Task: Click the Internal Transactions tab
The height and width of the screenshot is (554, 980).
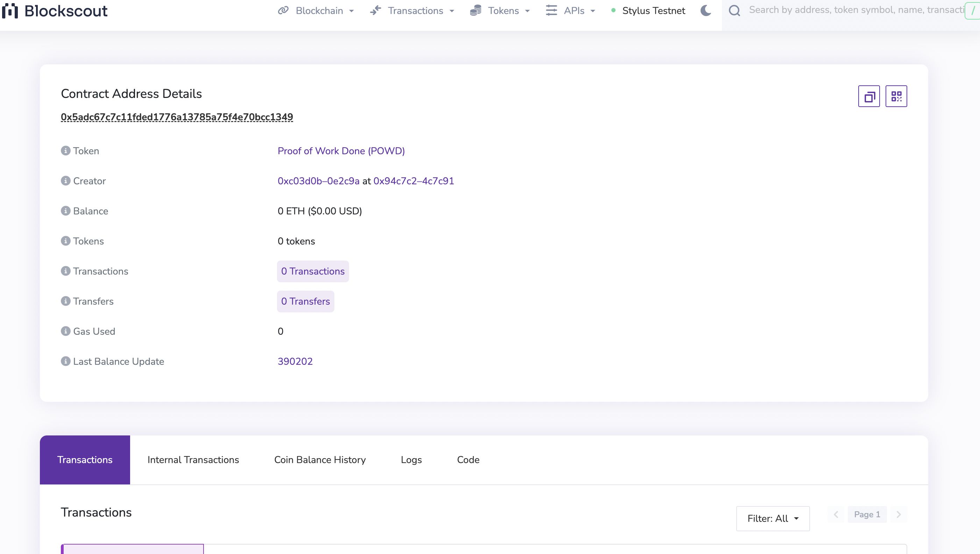Action: [193, 460]
